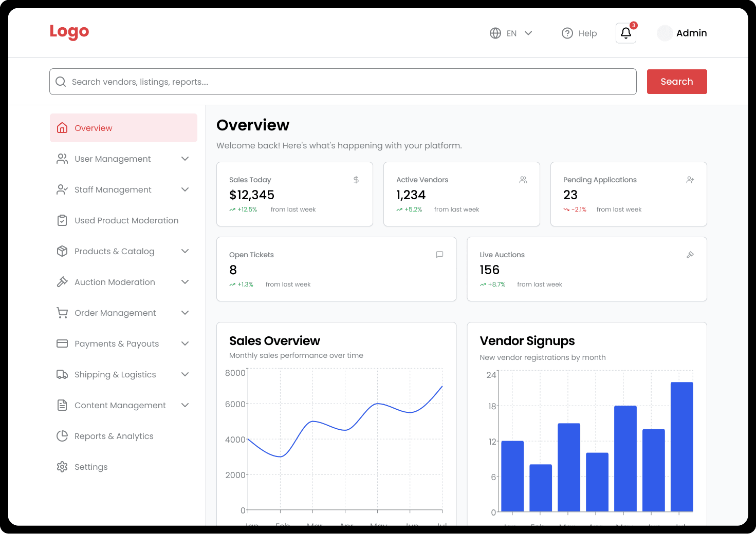Click the globe language icon
756x534 pixels.
tap(495, 33)
